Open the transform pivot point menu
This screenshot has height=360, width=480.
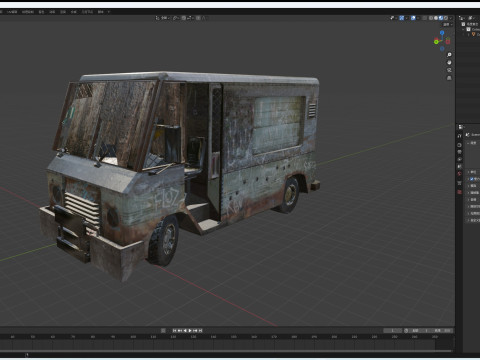(x=176, y=18)
